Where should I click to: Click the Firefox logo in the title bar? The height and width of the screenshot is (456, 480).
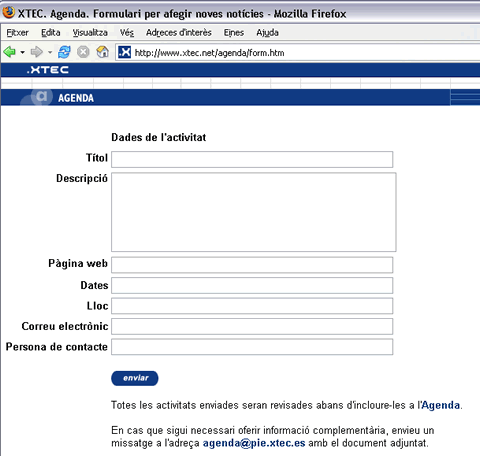click(9, 12)
